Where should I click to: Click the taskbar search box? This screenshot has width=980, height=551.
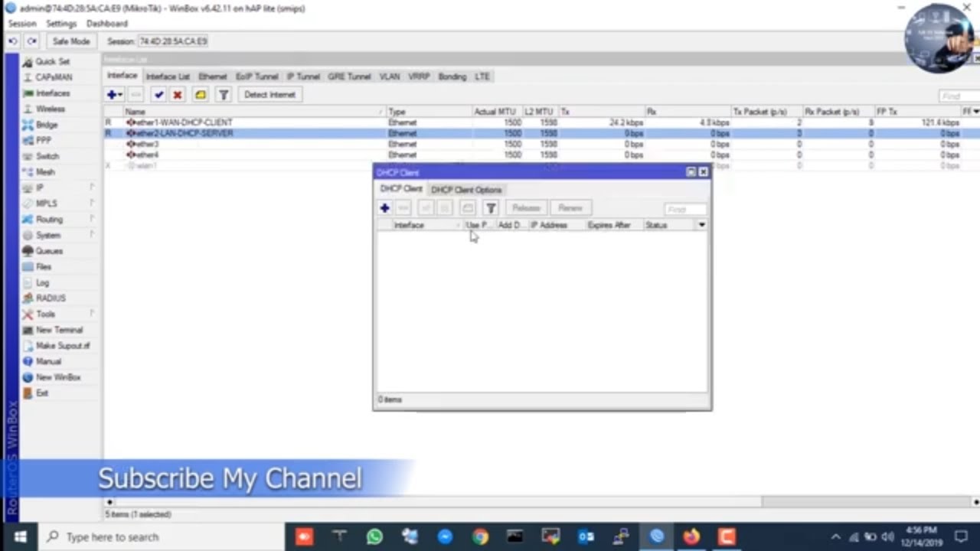[161, 536]
